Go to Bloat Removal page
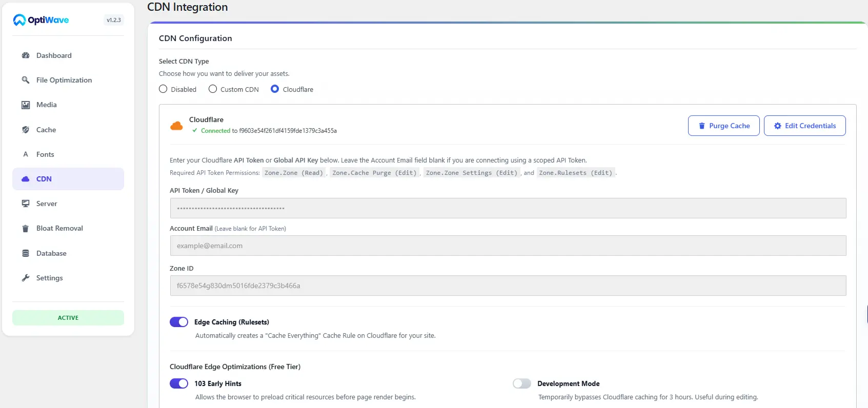 click(68, 228)
